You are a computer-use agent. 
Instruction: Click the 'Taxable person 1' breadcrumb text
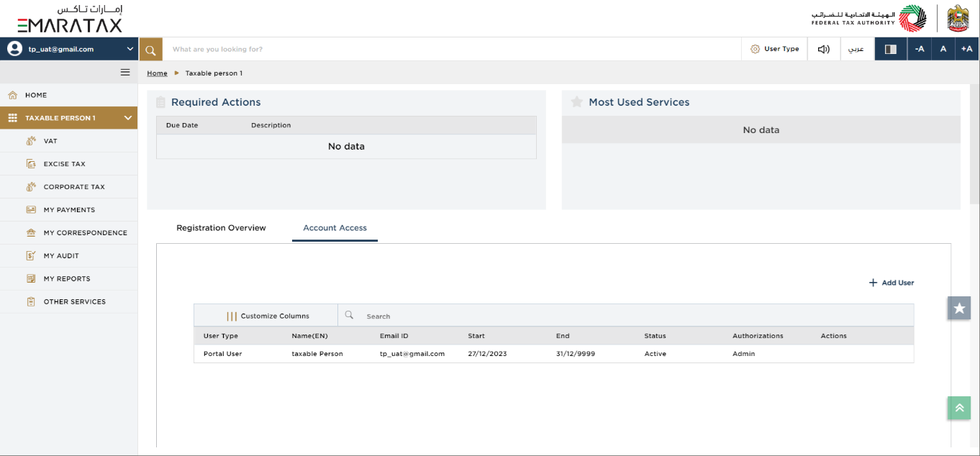click(x=214, y=73)
